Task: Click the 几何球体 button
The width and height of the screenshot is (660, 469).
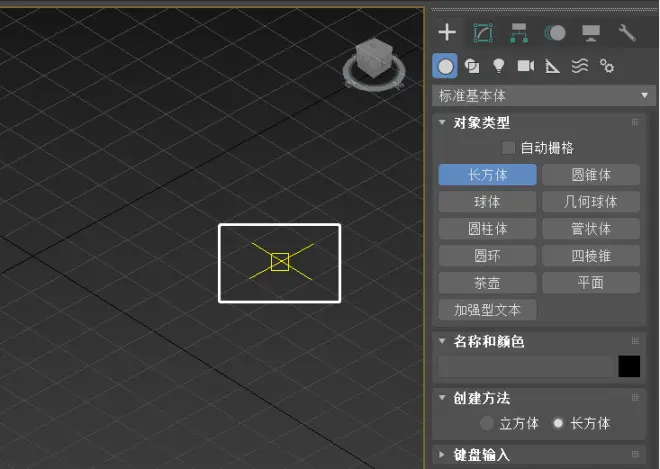Action: 591,202
